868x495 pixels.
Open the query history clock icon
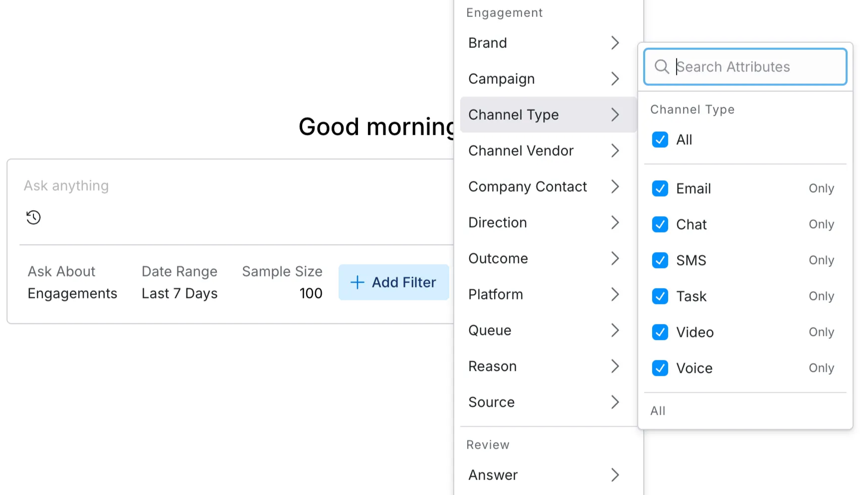(33, 218)
